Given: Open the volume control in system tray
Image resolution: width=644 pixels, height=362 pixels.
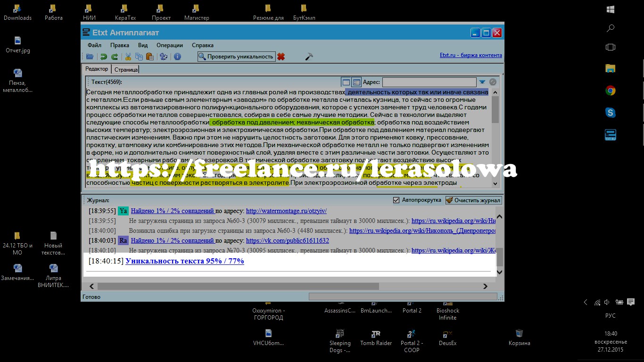Looking at the screenshot, I should [x=607, y=303].
